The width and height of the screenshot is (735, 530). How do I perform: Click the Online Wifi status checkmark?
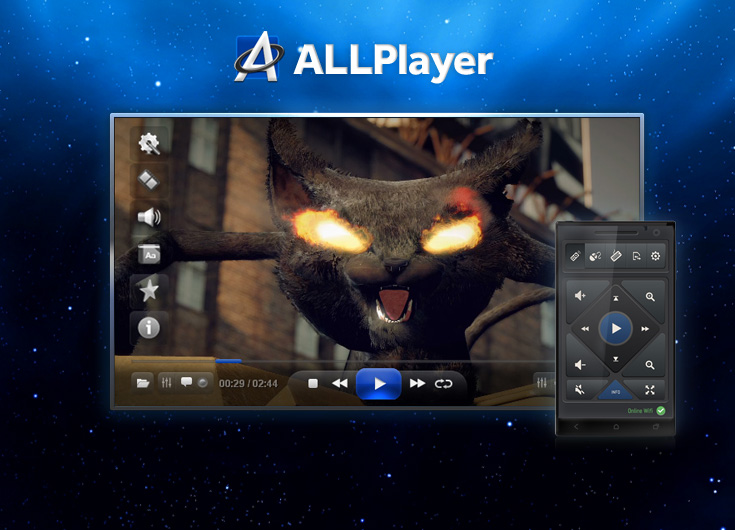click(660, 411)
